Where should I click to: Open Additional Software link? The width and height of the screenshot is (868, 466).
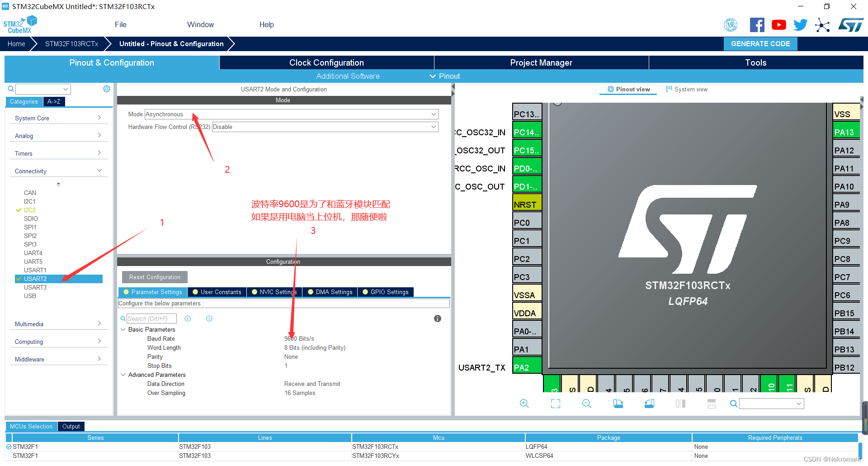(348, 76)
